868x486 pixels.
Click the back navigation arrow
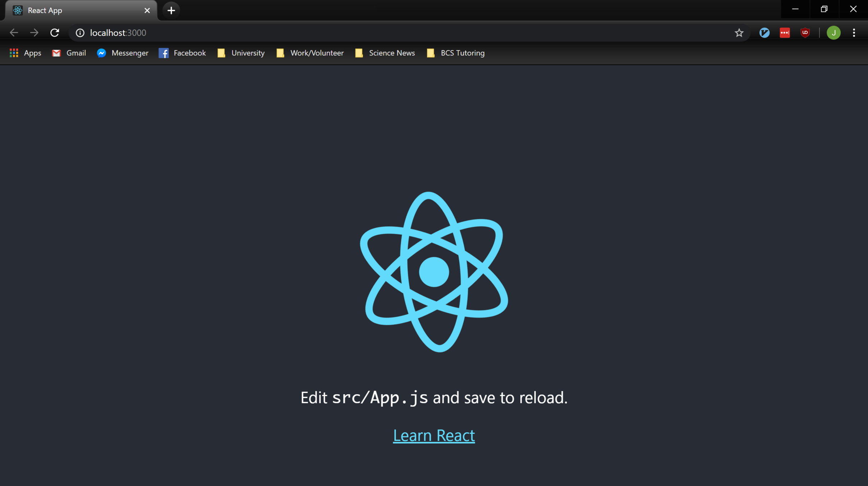14,33
